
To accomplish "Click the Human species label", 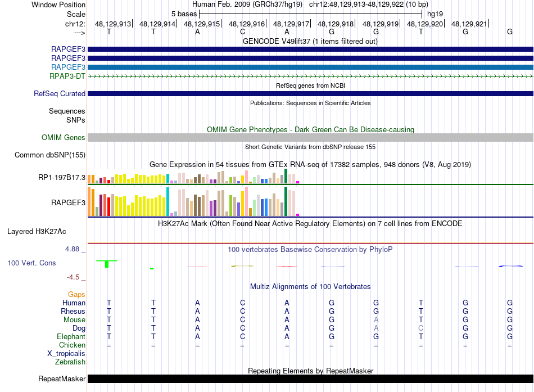I will pos(74,303).
